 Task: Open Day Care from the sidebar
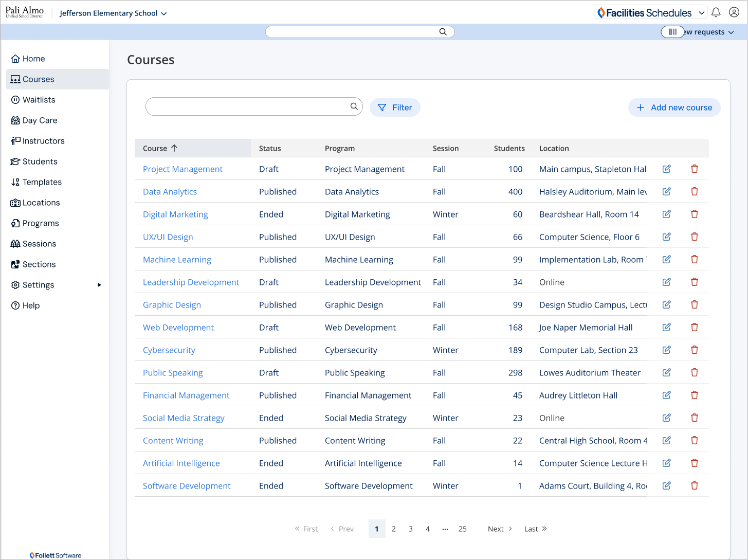40,120
